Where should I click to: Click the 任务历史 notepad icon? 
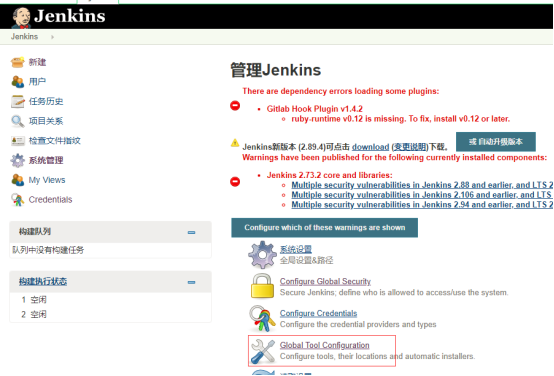pyautogui.click(x=17, y=102)
